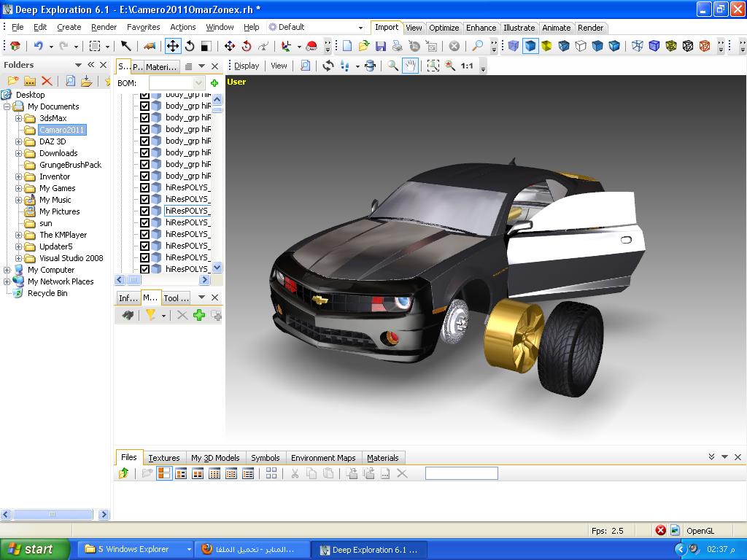Viewport: 747px width, 560px height.
Task: Click the empty text field in Files panel toolbar
Action: coord(462,472)
